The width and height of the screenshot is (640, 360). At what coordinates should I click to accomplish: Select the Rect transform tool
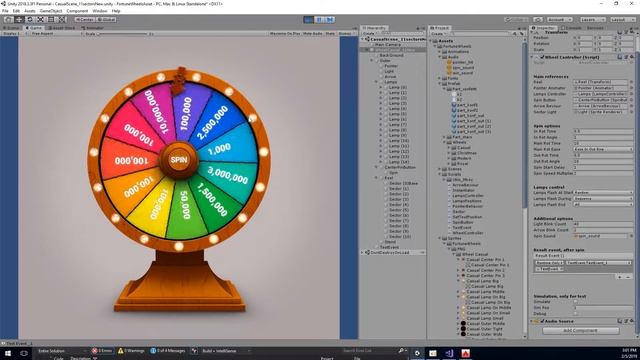coord(51,19)
